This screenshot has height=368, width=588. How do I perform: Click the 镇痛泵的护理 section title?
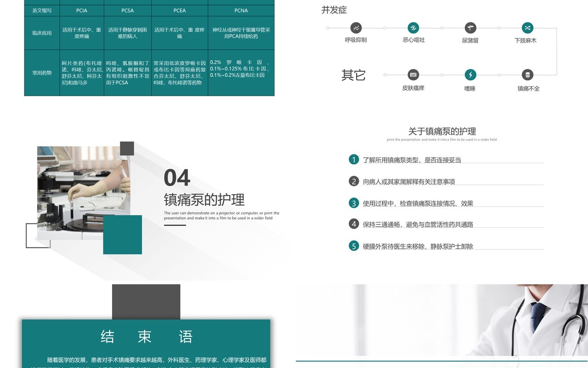click(204, 200)
